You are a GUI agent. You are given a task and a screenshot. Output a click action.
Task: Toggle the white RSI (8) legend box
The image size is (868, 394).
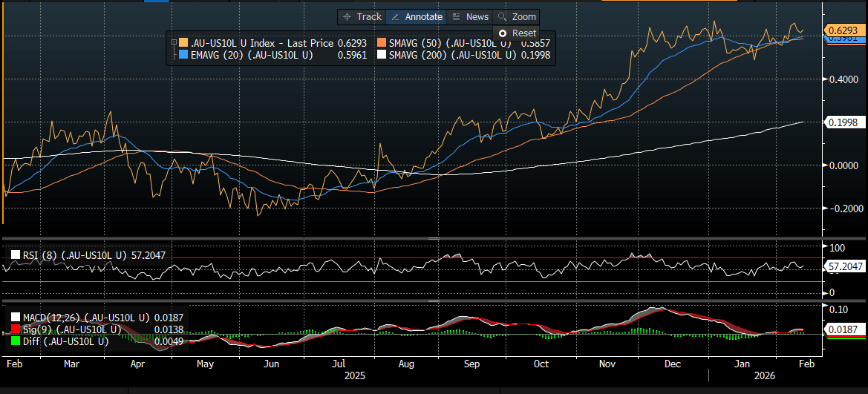[x=16, y=255]
